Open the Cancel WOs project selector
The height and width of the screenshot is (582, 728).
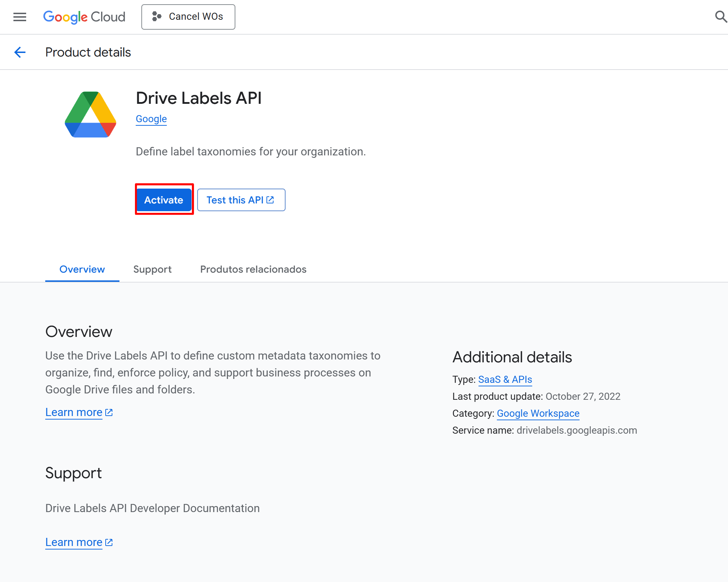coord(188,17)
